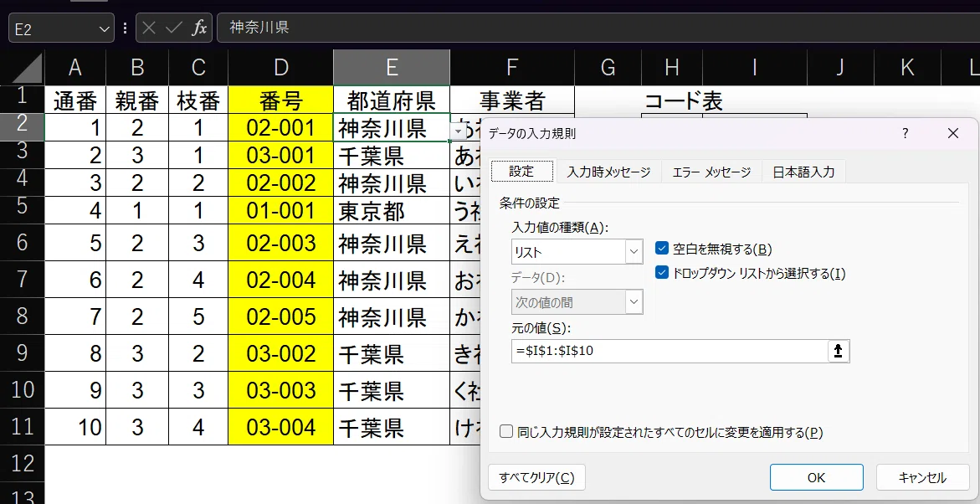Cancel formula entry with X icon
This screenshot has height=504, width=980.
[149, 28]
